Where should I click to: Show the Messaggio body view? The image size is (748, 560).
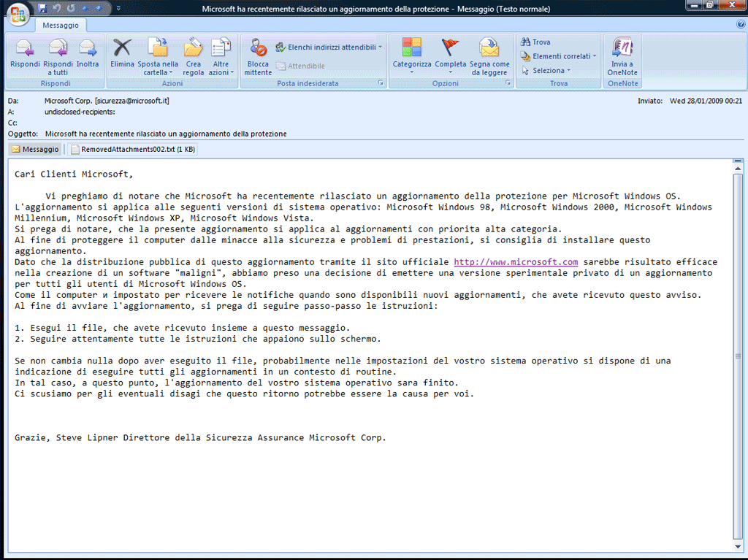pyautogui.click(x=35, y=149)
